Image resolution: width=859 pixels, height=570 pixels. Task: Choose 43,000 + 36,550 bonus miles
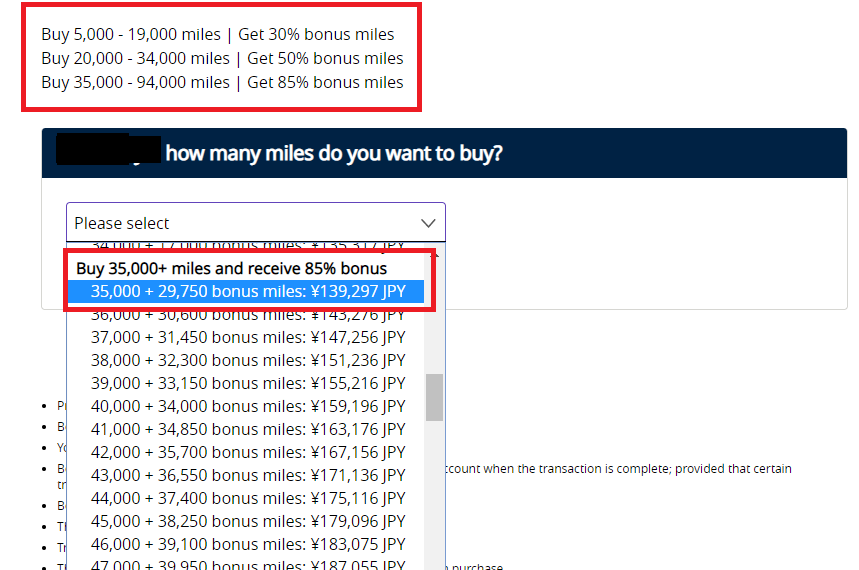click(x=247, y=475)
